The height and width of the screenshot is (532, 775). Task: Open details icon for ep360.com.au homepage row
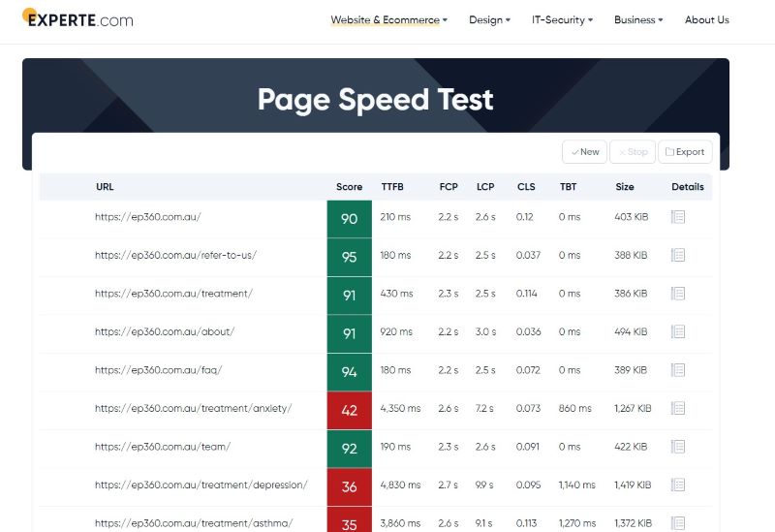(677, 216)
